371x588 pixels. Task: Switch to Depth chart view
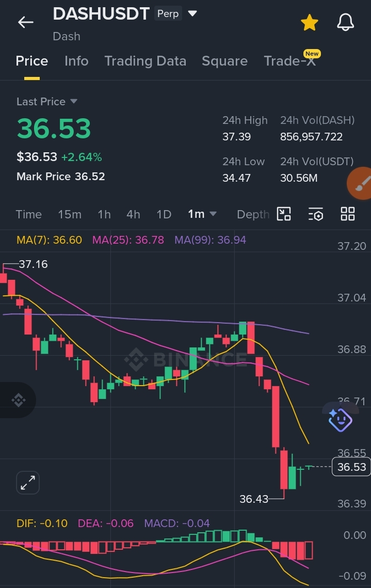coord(253,214)
